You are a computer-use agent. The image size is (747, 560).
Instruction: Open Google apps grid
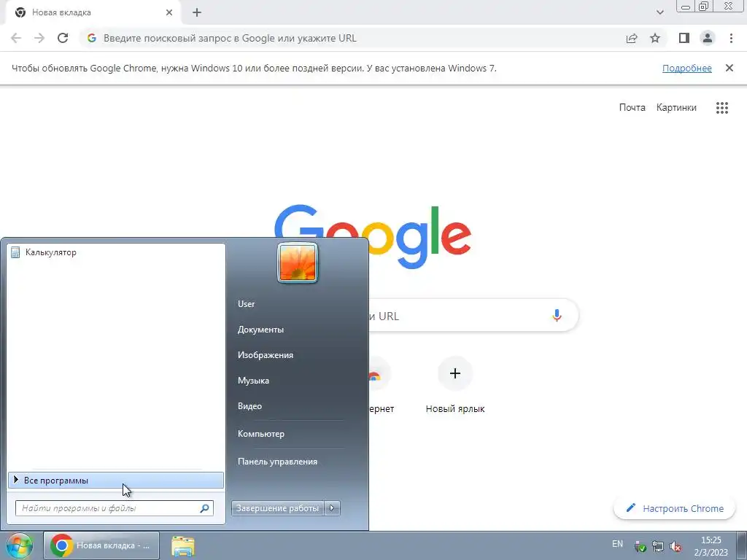(722, 108)
